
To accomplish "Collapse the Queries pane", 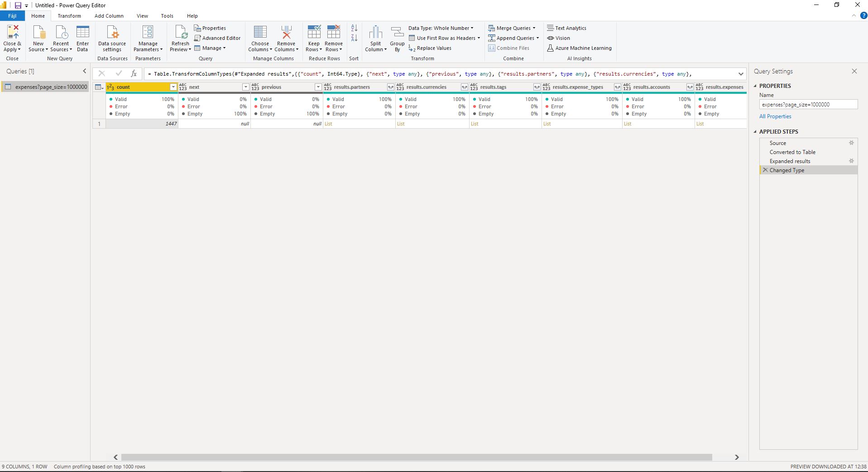I will (84, 71).
